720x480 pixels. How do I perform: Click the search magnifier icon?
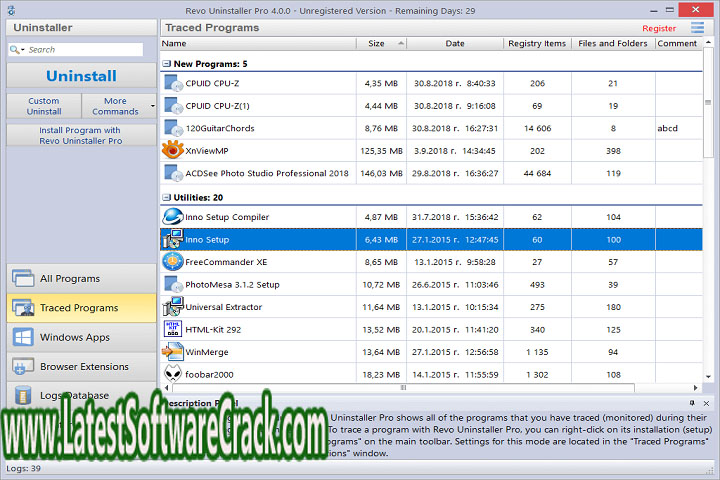pyautogui.click(x=15, y=49)
